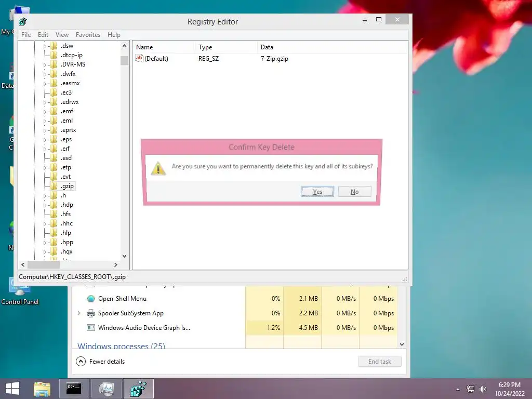Click the Task Manager scroll-down arrow
Image resolution: width=532 pixels, height=399 pixels.
(402, 344)
